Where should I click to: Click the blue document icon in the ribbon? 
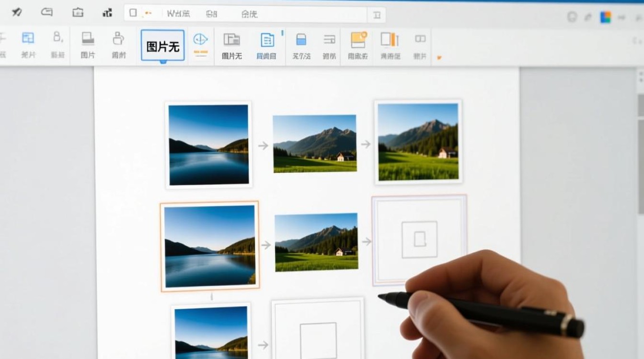267,40
